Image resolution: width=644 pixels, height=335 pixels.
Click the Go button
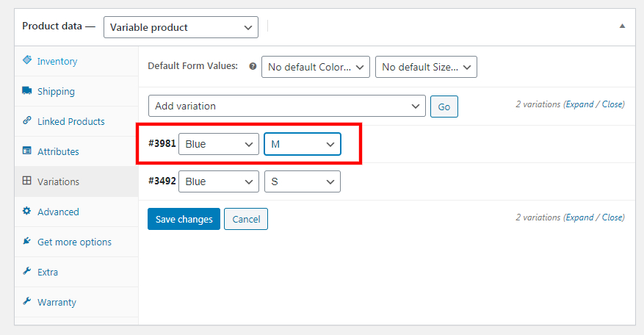tap(444, 107)
